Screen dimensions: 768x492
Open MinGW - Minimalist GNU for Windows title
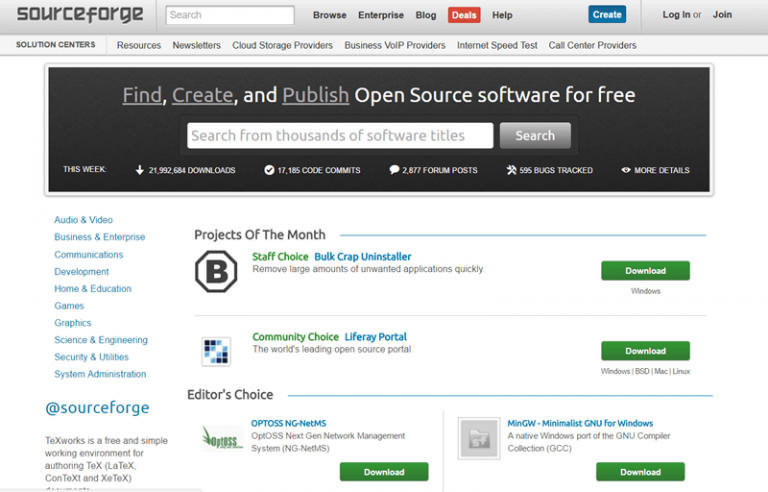click(580, 423)
